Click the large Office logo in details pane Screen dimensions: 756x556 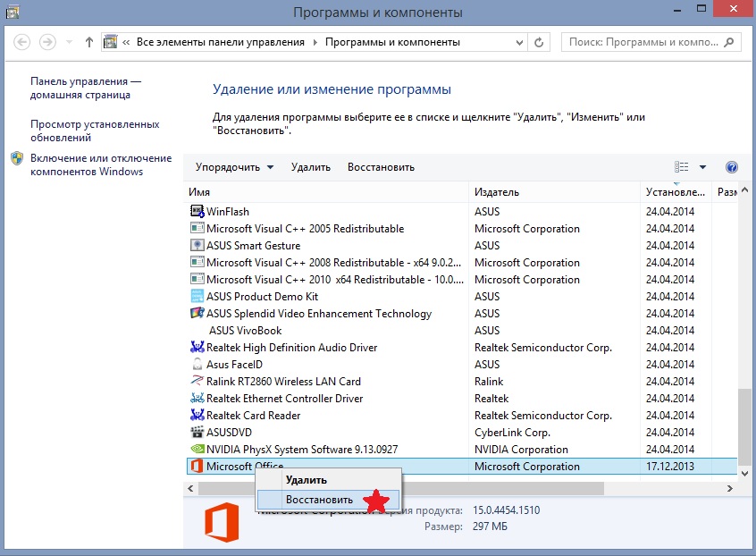222,522
